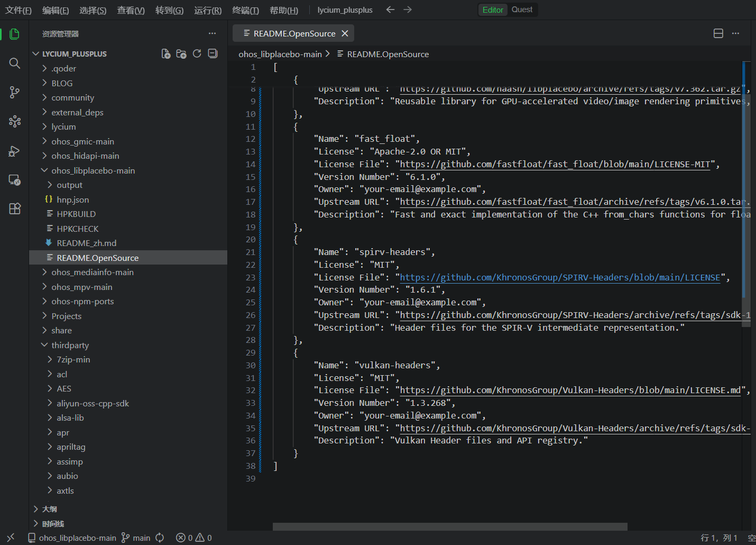The width and height of the screenshot is (756, 545).
Task: Toggle the split editor layout button
Action: [x=718, y=33]
